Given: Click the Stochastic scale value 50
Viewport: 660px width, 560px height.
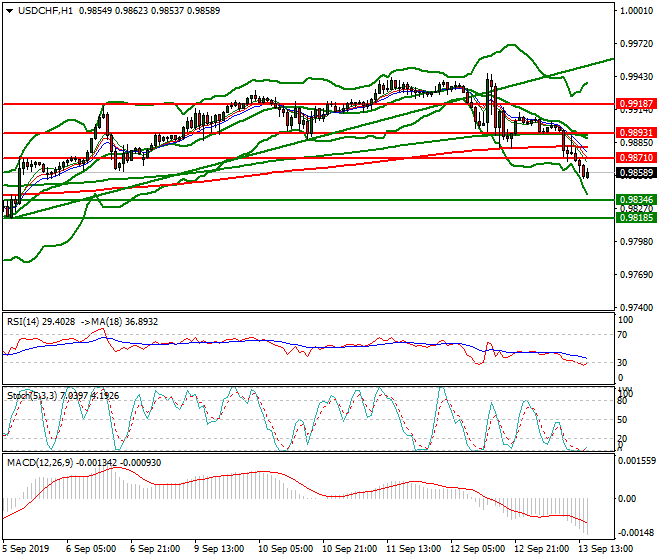Looking at the screenshot, I should pos(623,420).
